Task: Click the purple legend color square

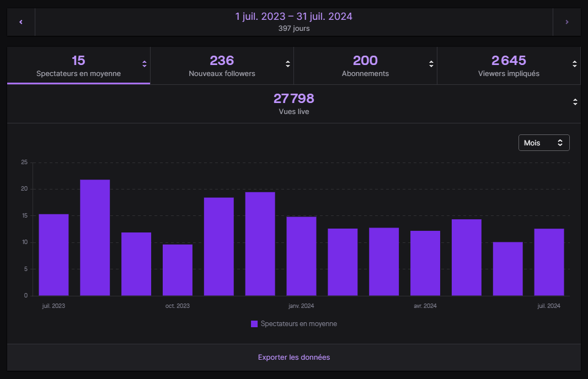Action: pyautogui.click(x=254, y=324)
